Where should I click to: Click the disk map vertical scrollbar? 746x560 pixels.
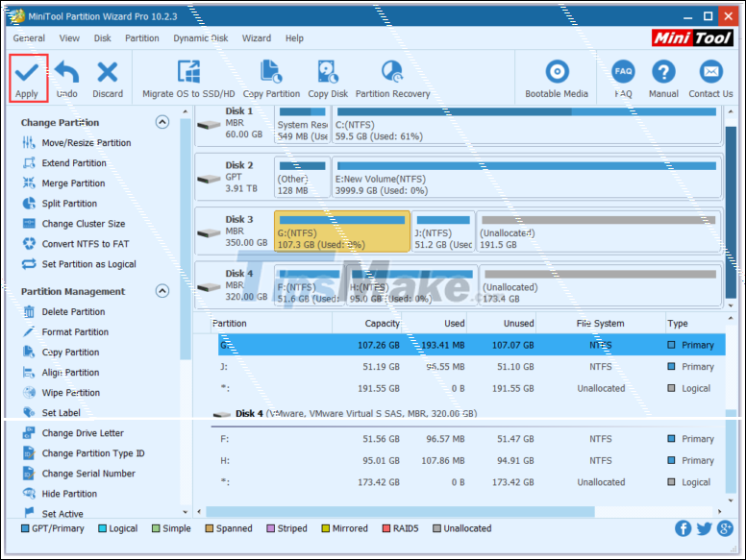tap(731, 212)
